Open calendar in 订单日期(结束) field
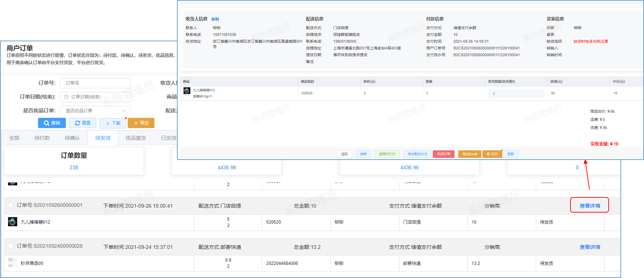The width and height of the screenshot is (644, 278). pyautogui.click(x=67, y=97)
